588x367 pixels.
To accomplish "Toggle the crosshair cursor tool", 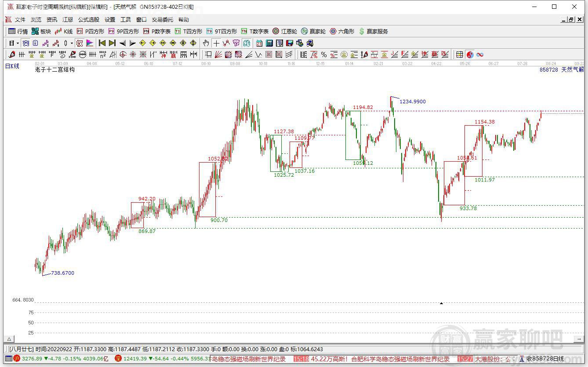I will point(216,43).
